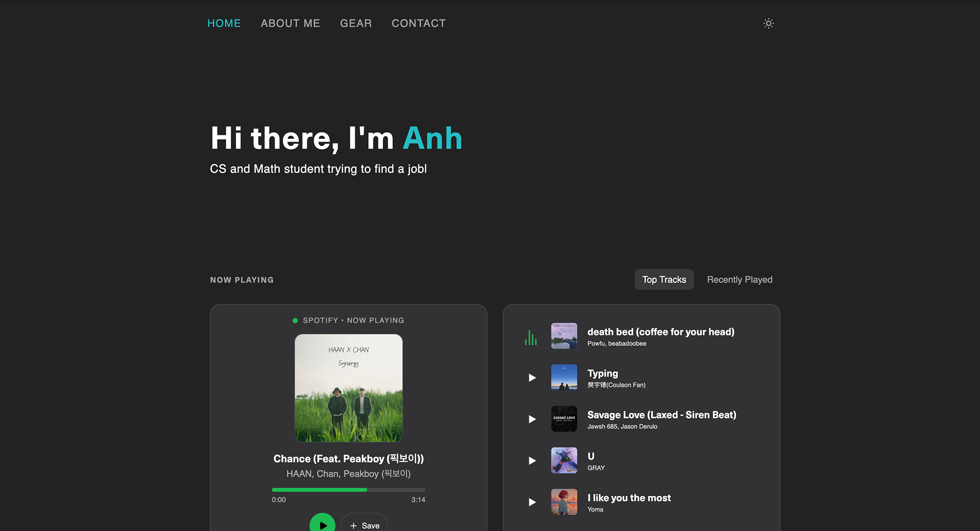This screenshot has width=980, height=531.
Task: Open the About Me page
Action: tap(290, 23)
